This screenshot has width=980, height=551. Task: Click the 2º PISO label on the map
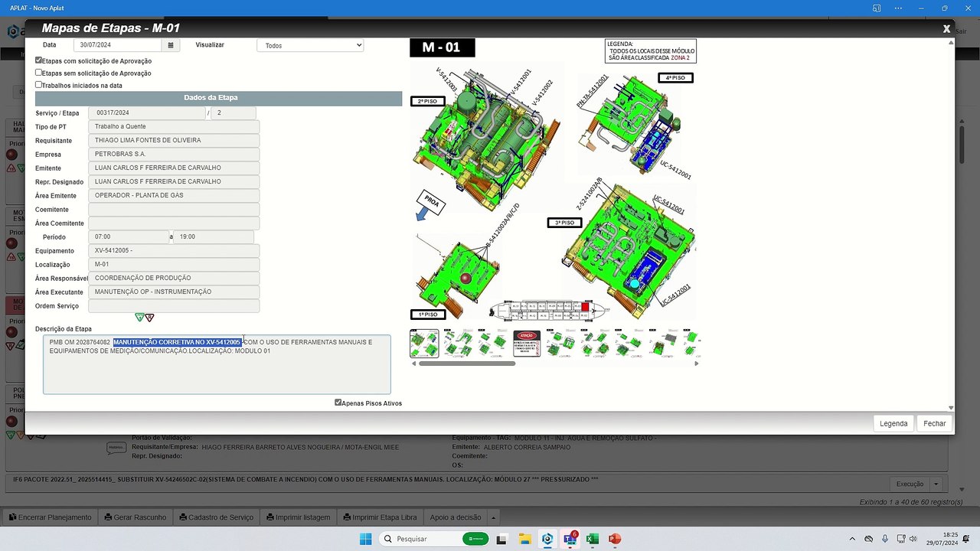[428, 101]
